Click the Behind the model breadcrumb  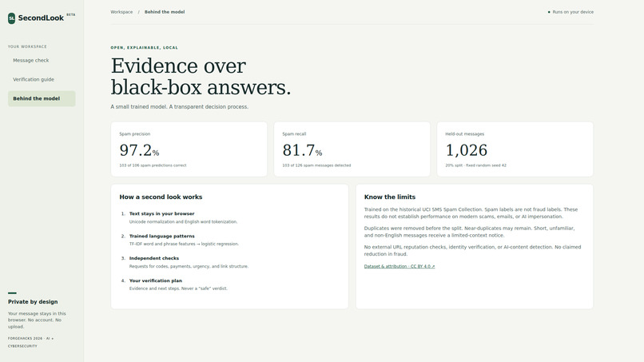[x=165, y=12]
